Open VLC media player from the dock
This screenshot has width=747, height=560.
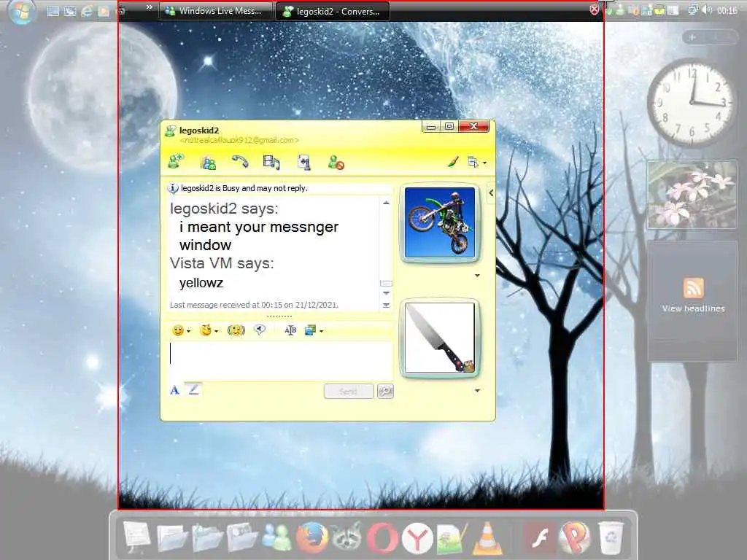point(487,539)
